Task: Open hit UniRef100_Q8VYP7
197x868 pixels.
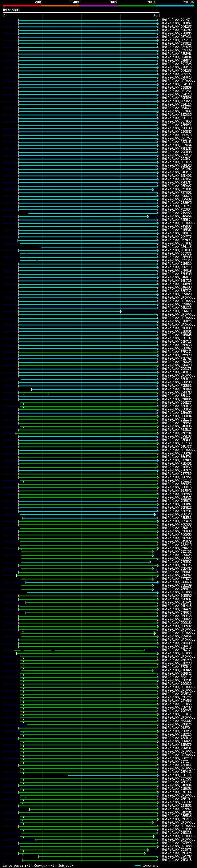Action: (177, 74)
